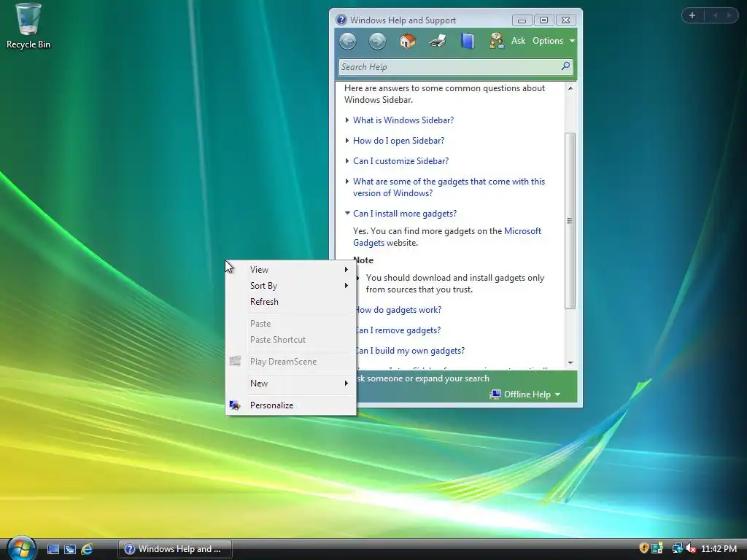
Task: Click the Search Help input field
Action: click(449, 67)
